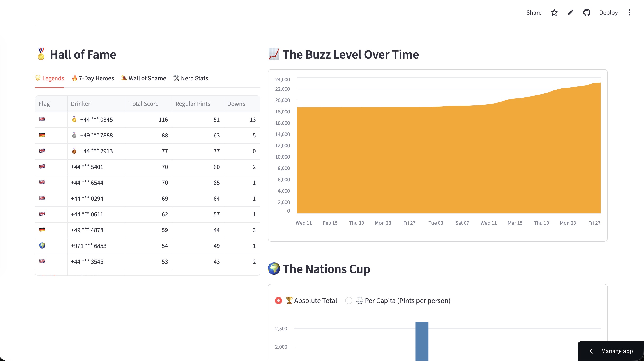Click total score 88 cell
Screen dimensions: 644x361
click(149, 135)
